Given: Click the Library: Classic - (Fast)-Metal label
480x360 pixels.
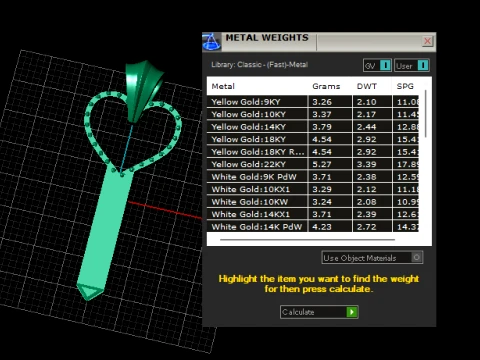Looking at the screenshot, I should pos(259,65).
